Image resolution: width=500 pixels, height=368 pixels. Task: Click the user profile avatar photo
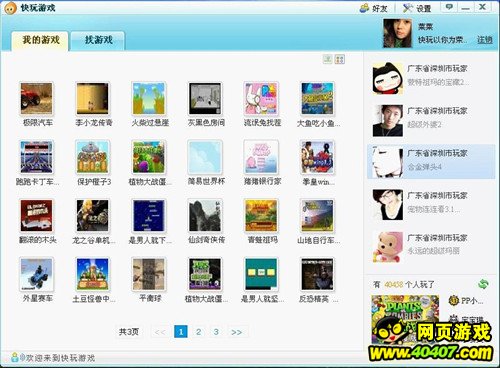[x=398, y=33]
